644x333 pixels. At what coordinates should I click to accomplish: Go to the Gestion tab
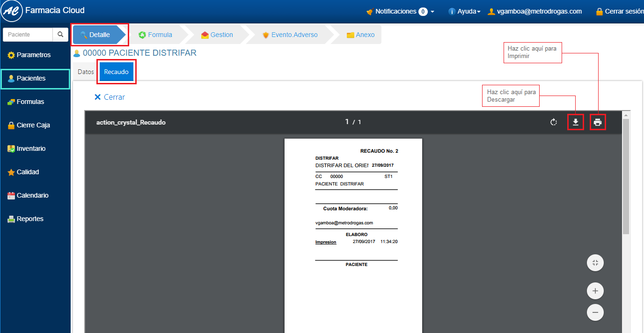[x=217, y=35]
